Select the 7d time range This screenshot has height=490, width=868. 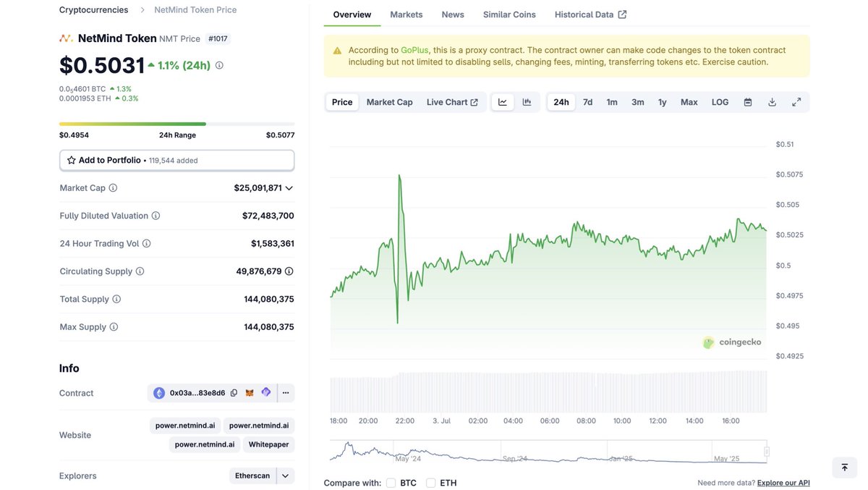[588, 102]
